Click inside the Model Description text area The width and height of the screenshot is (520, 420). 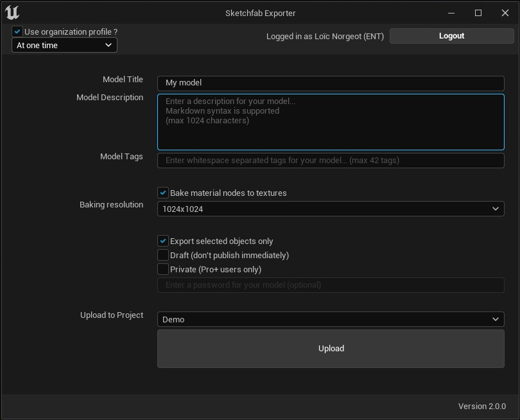tap(331, 122)
